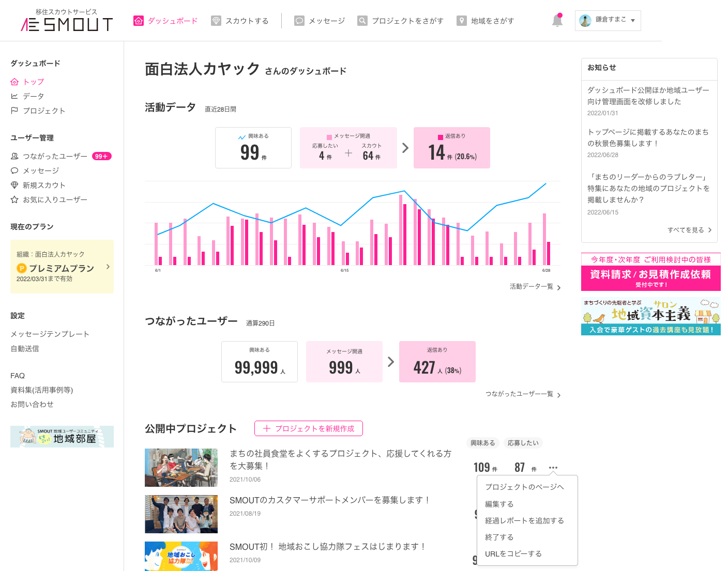This screenshot has width=728, height=571.
Task: Click the chart icon next to sidebar データ
Action: [x=14, y=96]
